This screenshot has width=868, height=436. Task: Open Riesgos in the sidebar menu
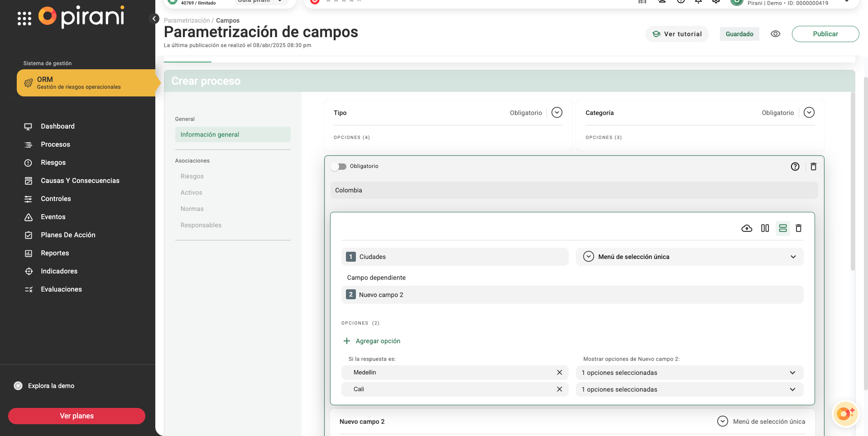coord(53,163)
